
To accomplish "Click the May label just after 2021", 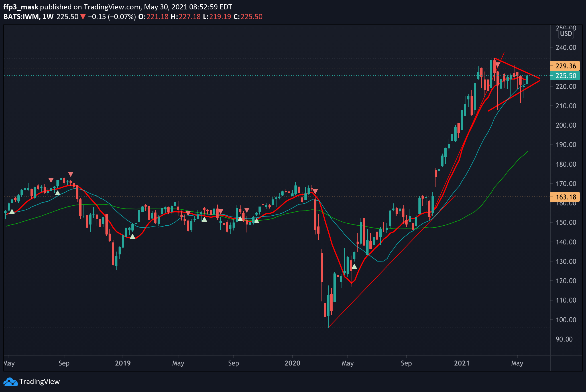I will pos(517,363).
